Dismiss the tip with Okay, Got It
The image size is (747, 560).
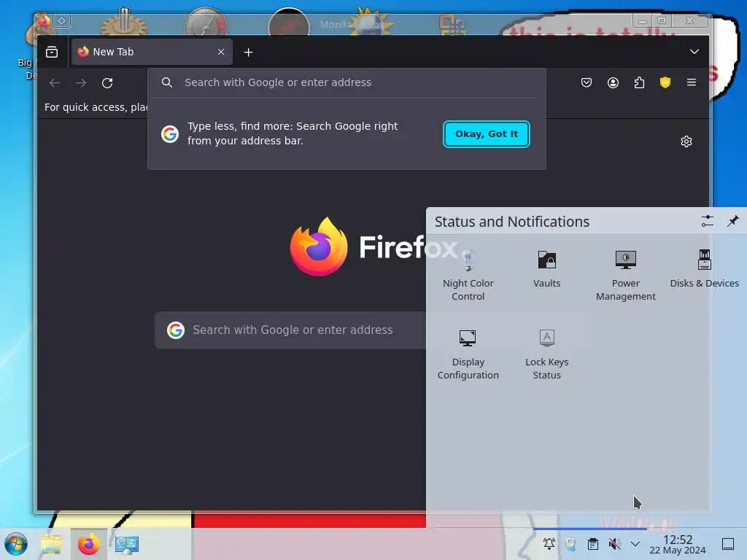coord(487,134)
